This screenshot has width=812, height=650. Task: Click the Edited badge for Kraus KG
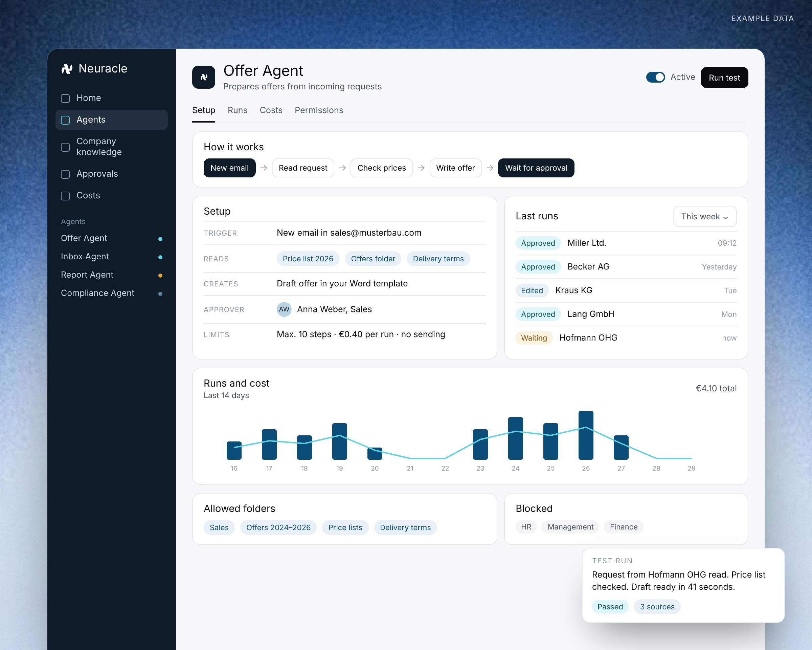pyautogui.click(x=532, y=290)
